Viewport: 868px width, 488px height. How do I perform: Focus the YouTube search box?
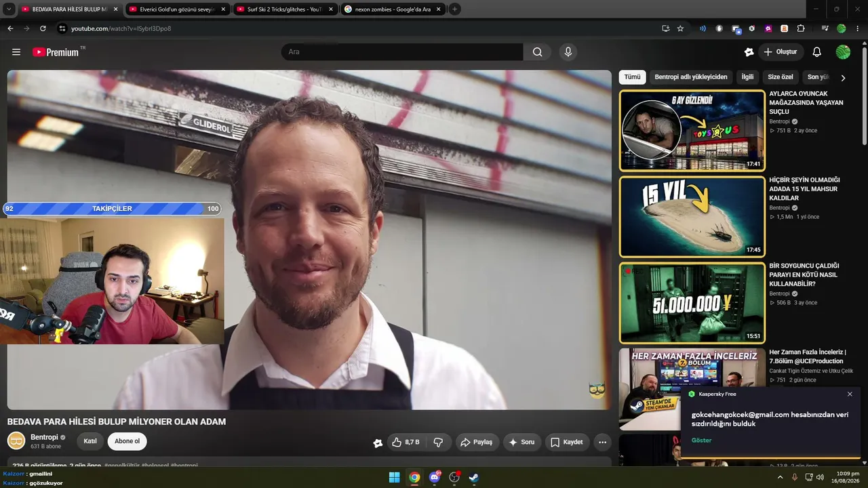[x=402, y=52]
